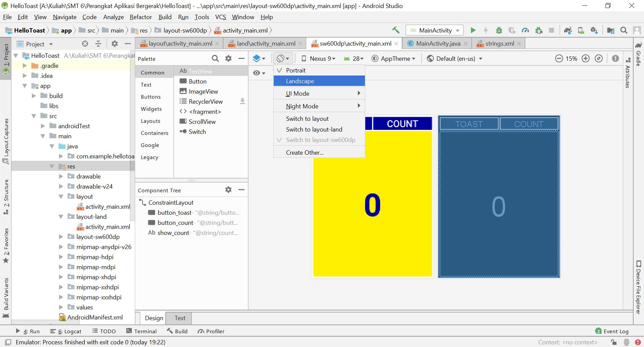
Task: Open the AppTheme selector dropdown
Action: [394, 58]
